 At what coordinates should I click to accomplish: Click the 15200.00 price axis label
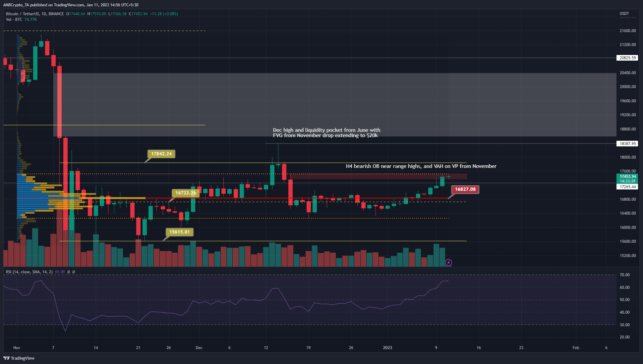pos(628,256)
